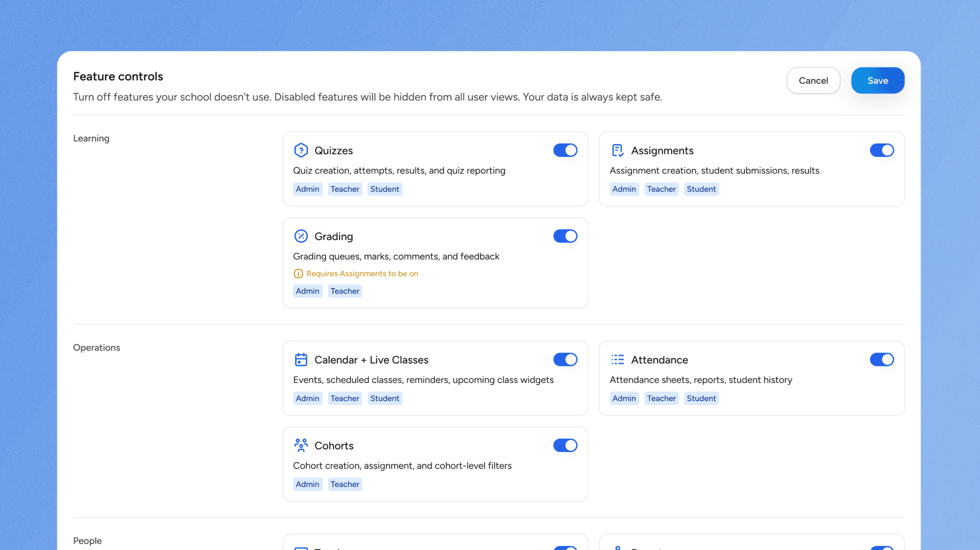Toggle Calendar + Live Classes off
This screenshot has height=550, width=980.
point(565,359)
